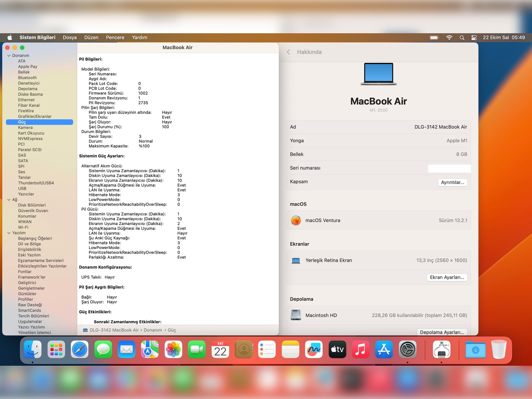Select Apple Pay in the sidebar
The image size is (532, 399).
coord(28,66)
